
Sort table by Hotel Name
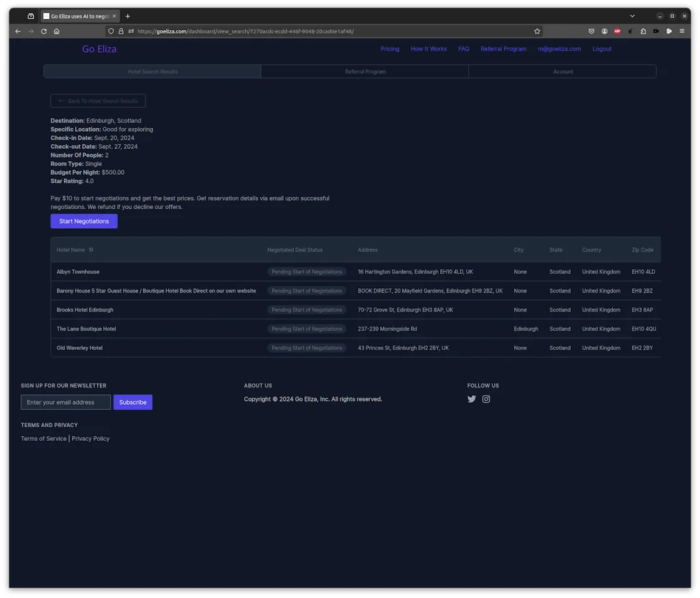[91, 250]
